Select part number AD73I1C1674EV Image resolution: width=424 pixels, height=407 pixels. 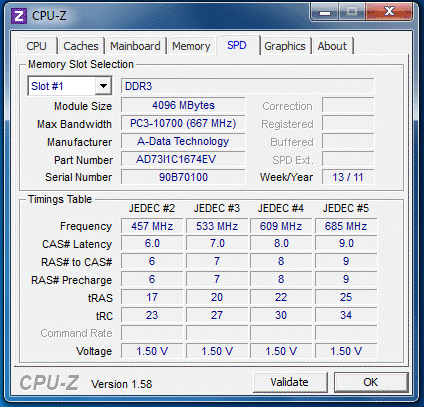[x=183, y=159]
